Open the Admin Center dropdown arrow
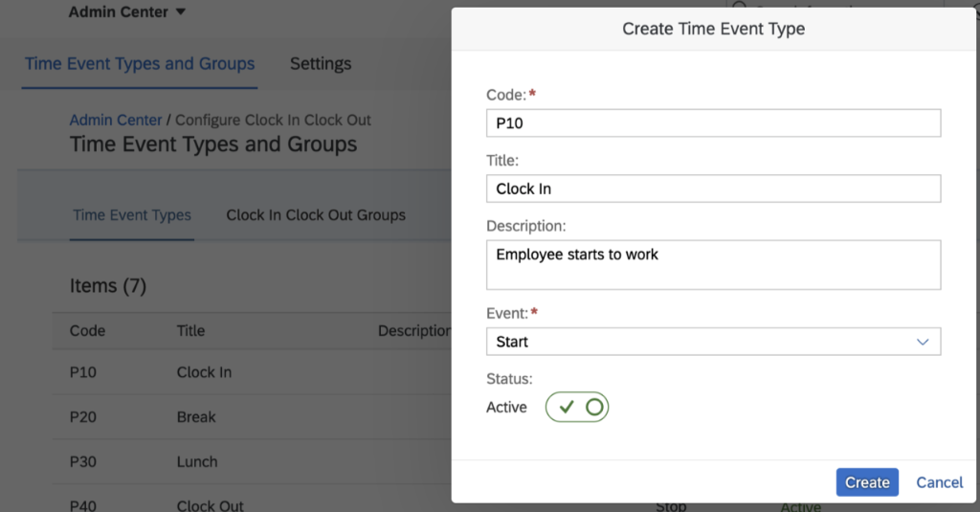Image resolution: width=980 pixels, height=512 pixels. pos(181,11)
